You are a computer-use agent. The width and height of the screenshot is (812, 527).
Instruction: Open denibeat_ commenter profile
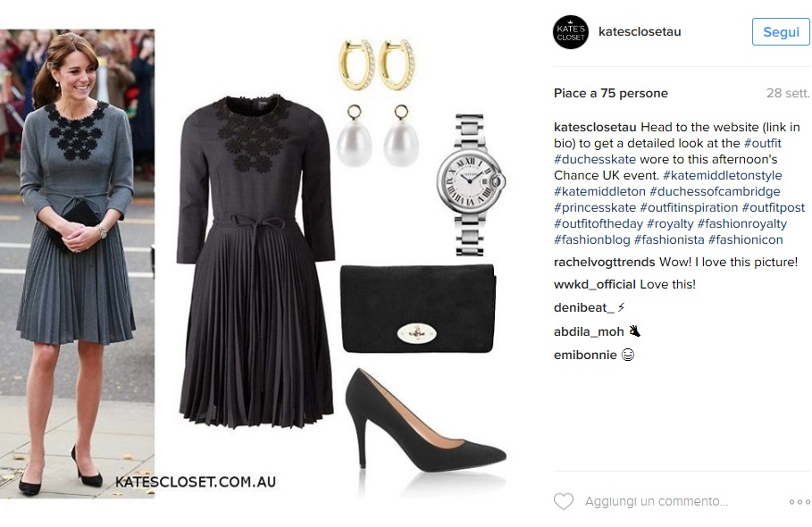tap(583, 307)
